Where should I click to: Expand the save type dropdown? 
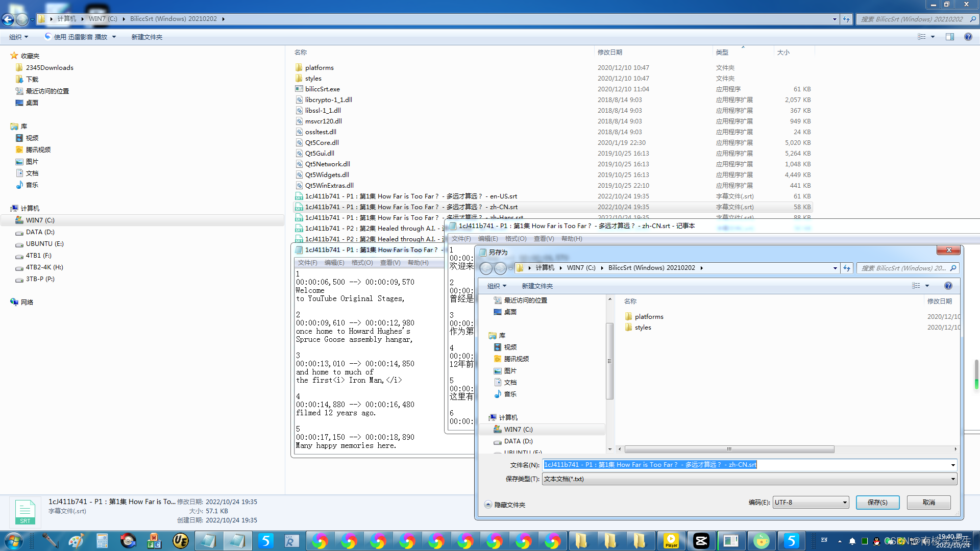pos(952,479)
